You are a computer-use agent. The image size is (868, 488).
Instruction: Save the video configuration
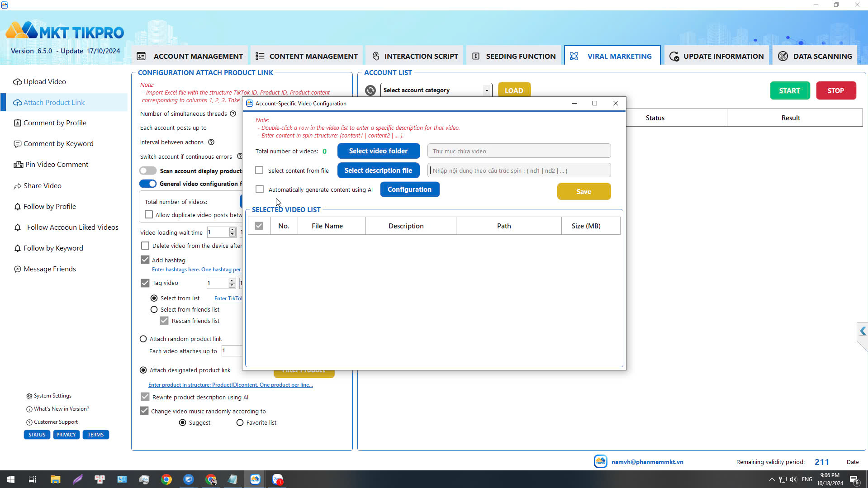(x=583, y=191)
